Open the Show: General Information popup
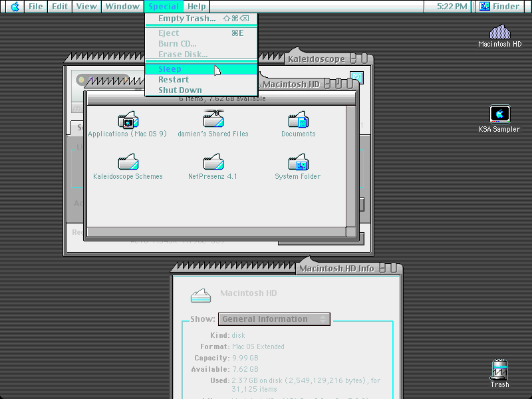This screenshot has width=532, height=399. pyautogui.click(x=274, y=319)
